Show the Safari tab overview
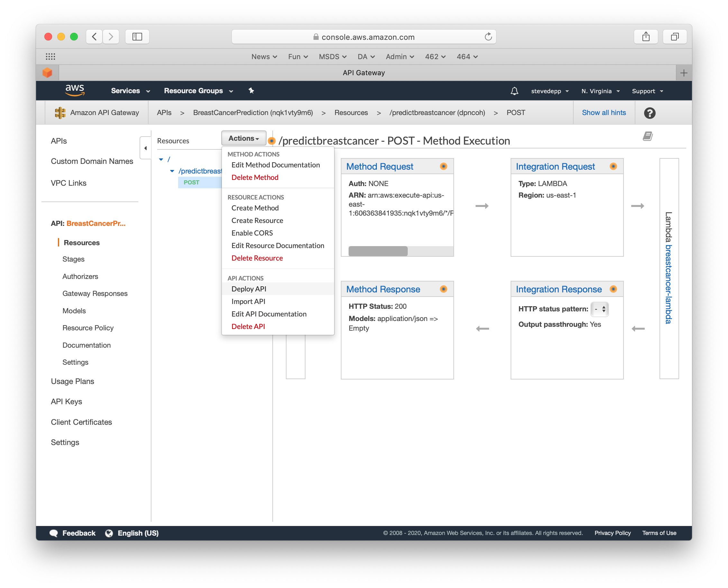Image resolution: width=728 pixels, height=588 pixels. pos(674,37)
